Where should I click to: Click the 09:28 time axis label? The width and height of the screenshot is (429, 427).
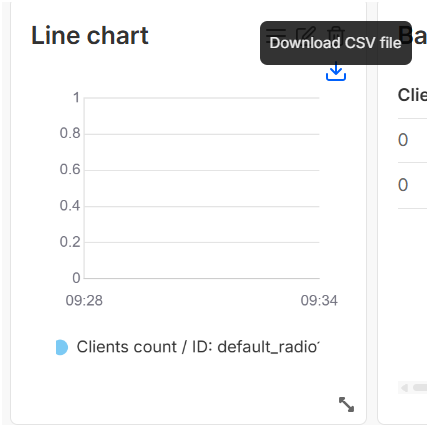click(84, 300)
